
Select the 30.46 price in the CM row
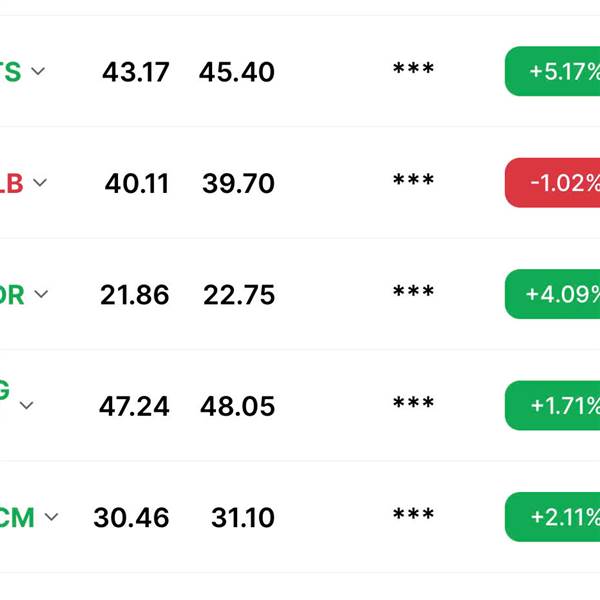click(x=131, y=518)
